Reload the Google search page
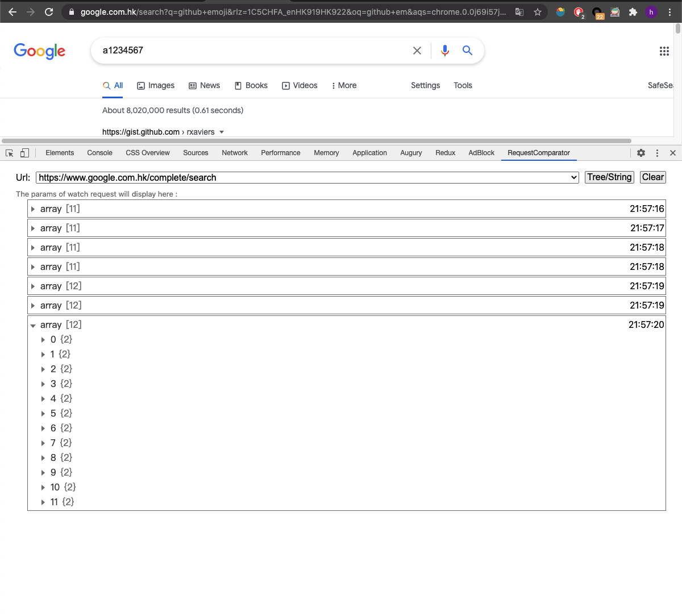The height and width of the screenshot is (616, 682). (49, 11)
